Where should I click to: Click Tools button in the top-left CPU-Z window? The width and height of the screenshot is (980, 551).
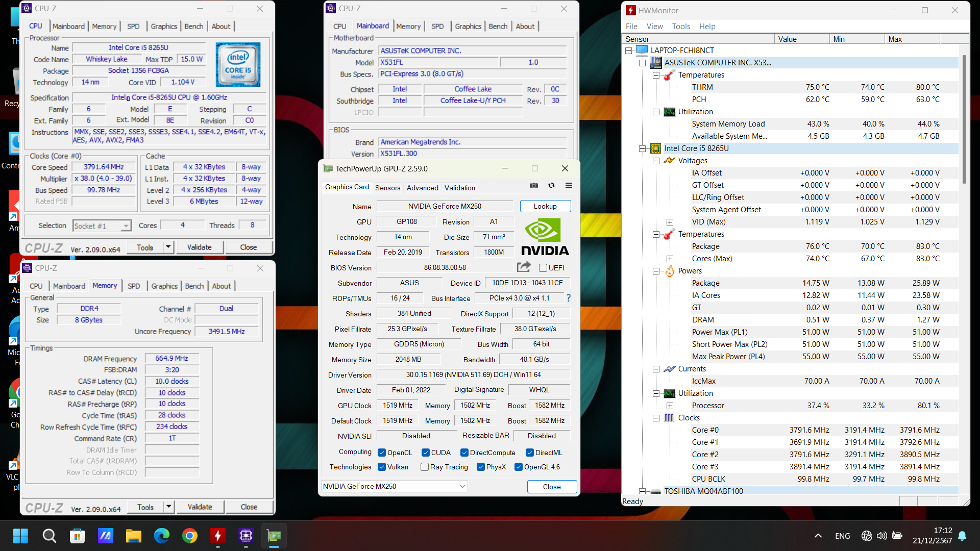[x=145, y=247]
